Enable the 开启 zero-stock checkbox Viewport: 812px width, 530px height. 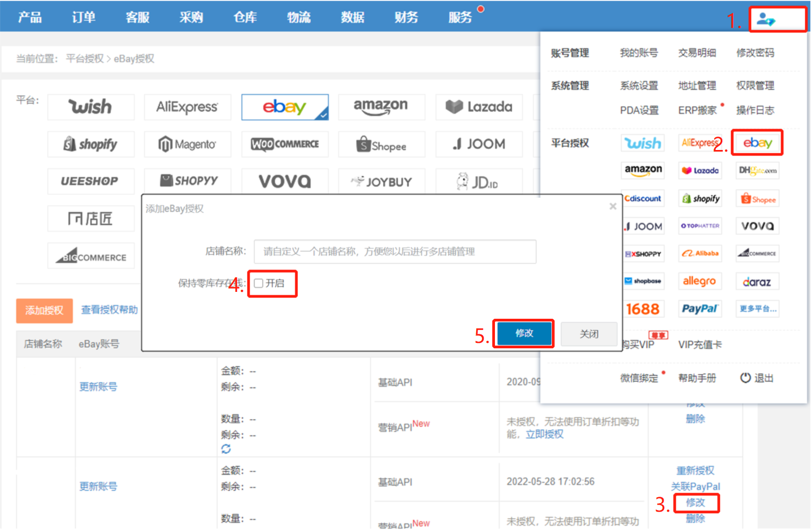coord(259,283)
